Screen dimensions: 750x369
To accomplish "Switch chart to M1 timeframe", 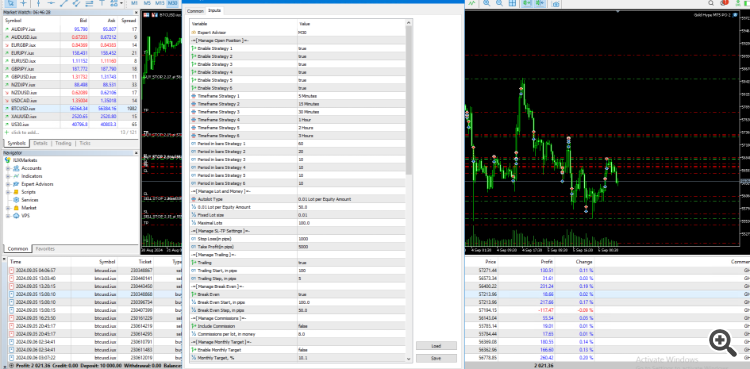I will [135, 3].
